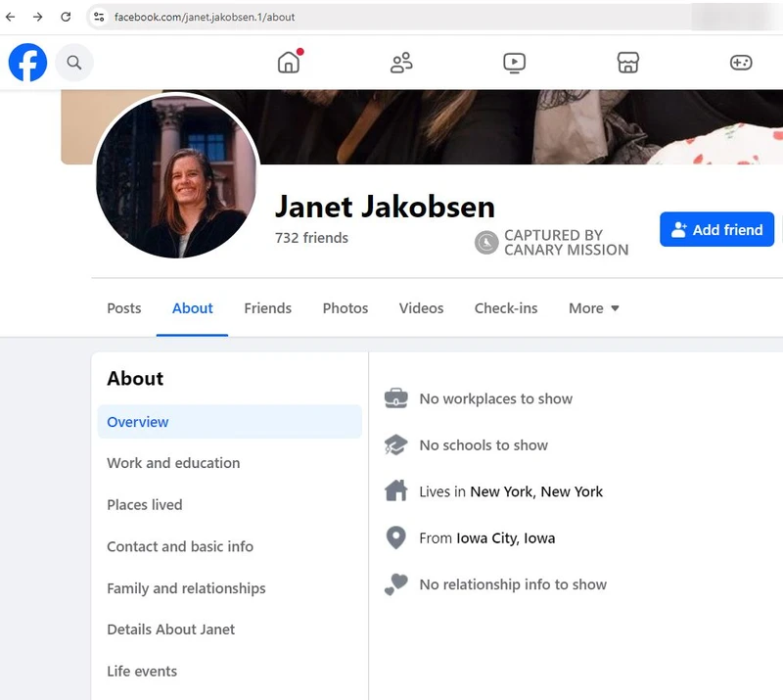Open the Watch video icon
Image resolution: width=783 pixels, height=700 pixels.
514,62
